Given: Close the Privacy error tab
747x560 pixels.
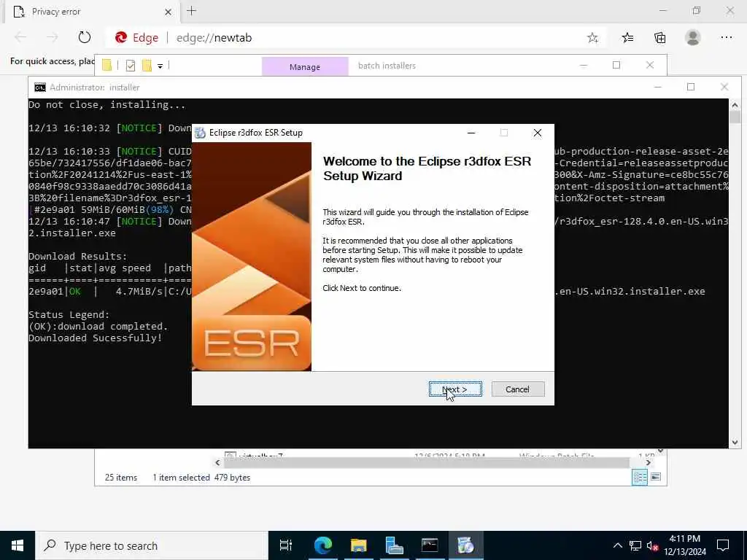Looking at the screenshot, I should (168, 12).
